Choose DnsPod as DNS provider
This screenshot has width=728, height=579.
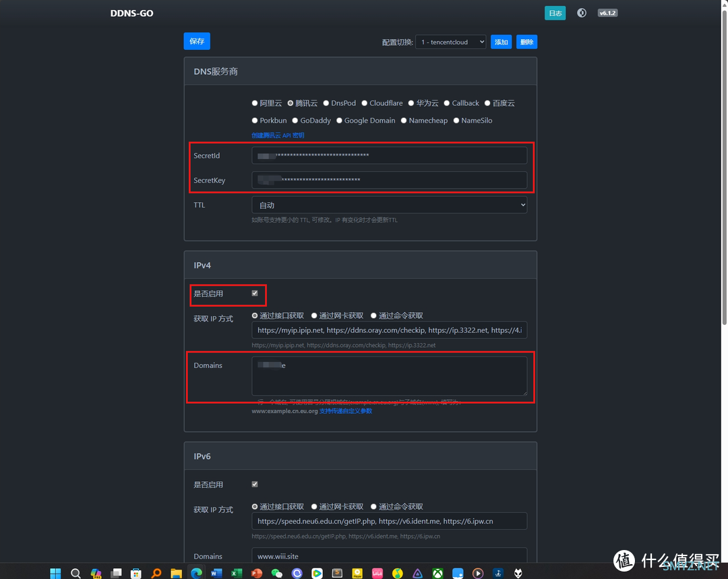tap(326, 103)
